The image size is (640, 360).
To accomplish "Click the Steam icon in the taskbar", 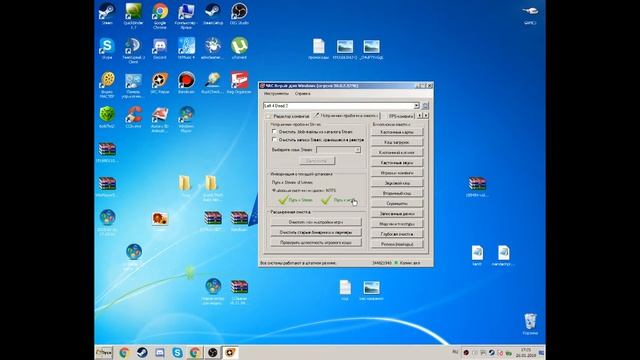I will pos(142,352).
